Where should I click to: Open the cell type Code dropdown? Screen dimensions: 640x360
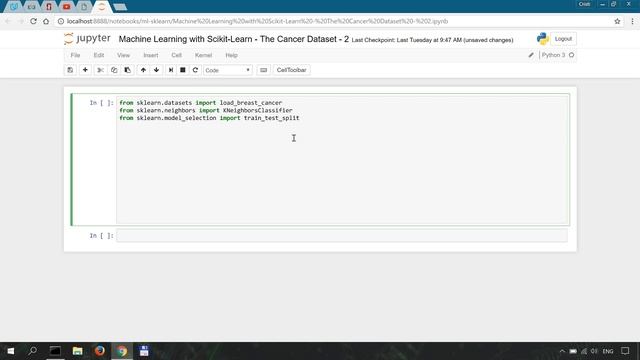pos(227,70)
